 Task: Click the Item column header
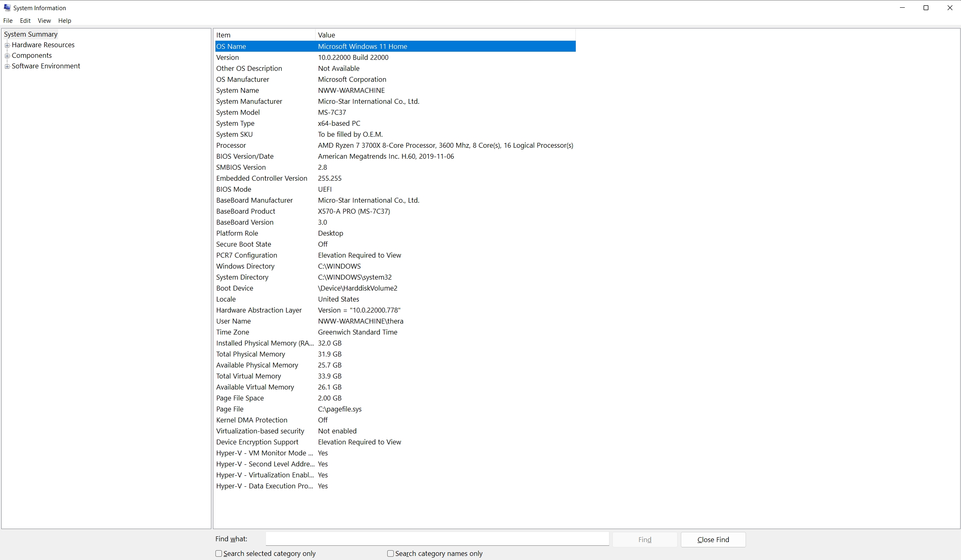(x=265, y=35)
